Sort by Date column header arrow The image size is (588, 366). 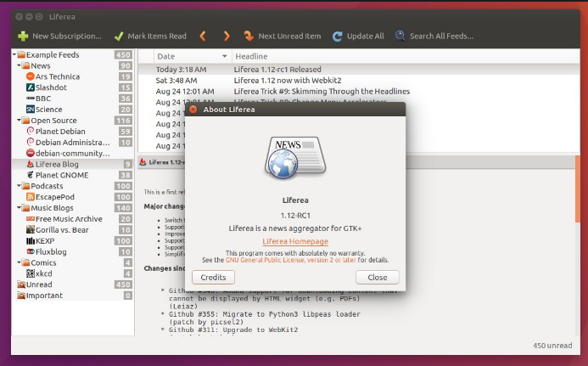coord(224,56)
